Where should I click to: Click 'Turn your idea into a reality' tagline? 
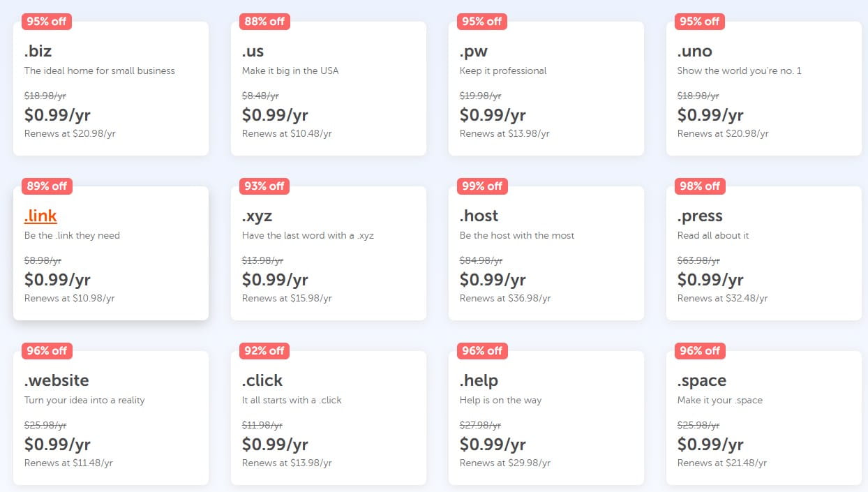click(x=84, y=400)
